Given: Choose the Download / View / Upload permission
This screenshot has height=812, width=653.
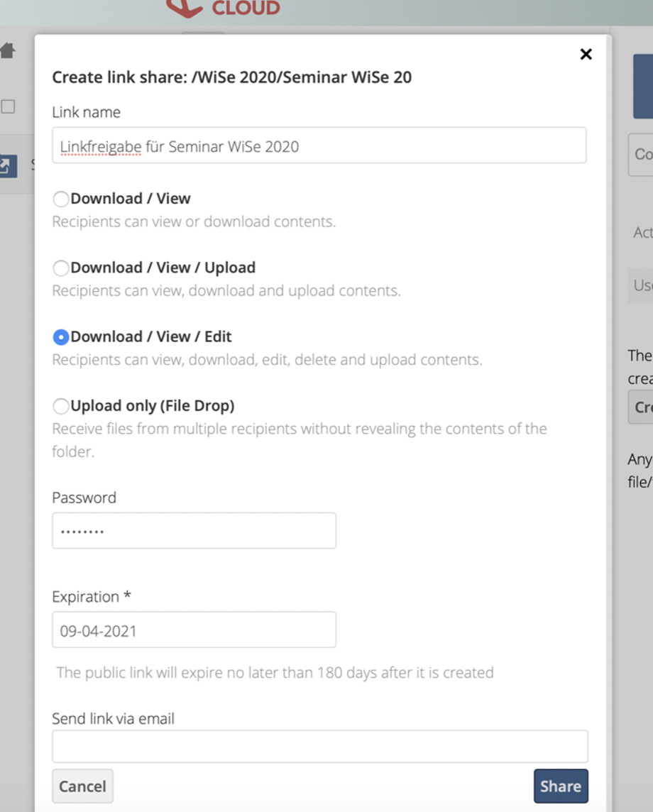Looking at the screenshot, I should tap(61, 268).
